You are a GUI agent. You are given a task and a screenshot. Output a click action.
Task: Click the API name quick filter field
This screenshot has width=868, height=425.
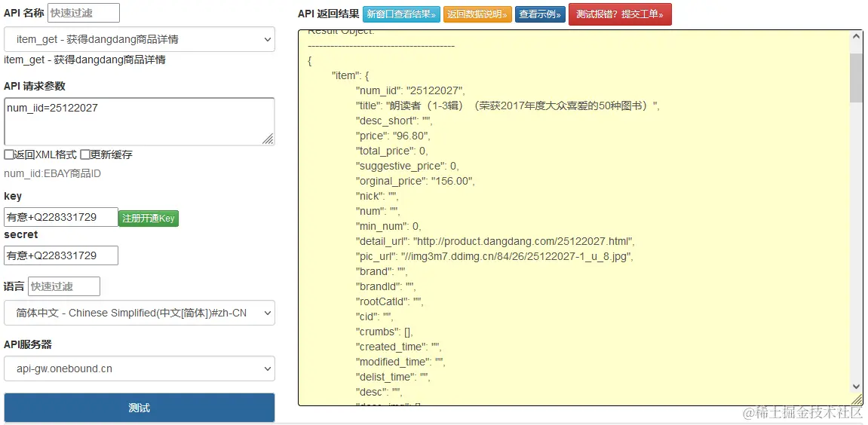(x=84, y=13)
